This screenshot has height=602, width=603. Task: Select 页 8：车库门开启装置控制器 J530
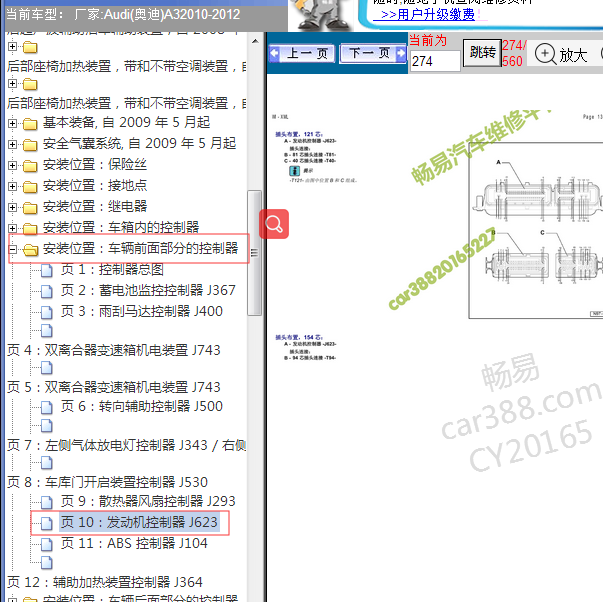click(x=107, y=482)
